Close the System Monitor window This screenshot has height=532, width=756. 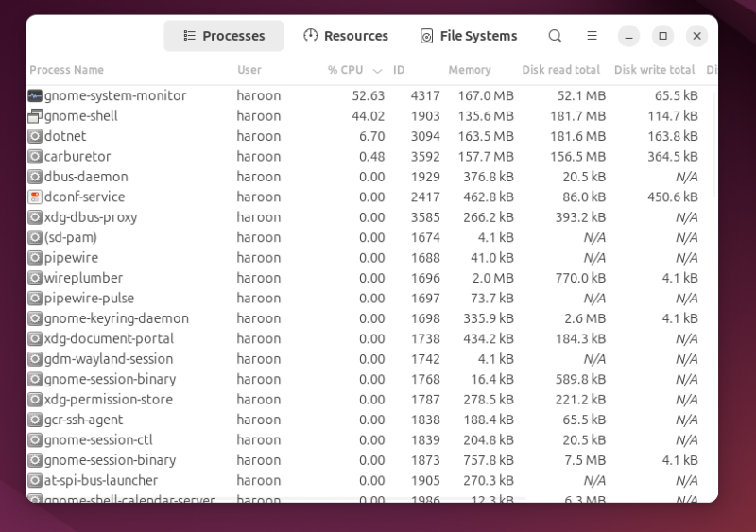click(696, 36)
